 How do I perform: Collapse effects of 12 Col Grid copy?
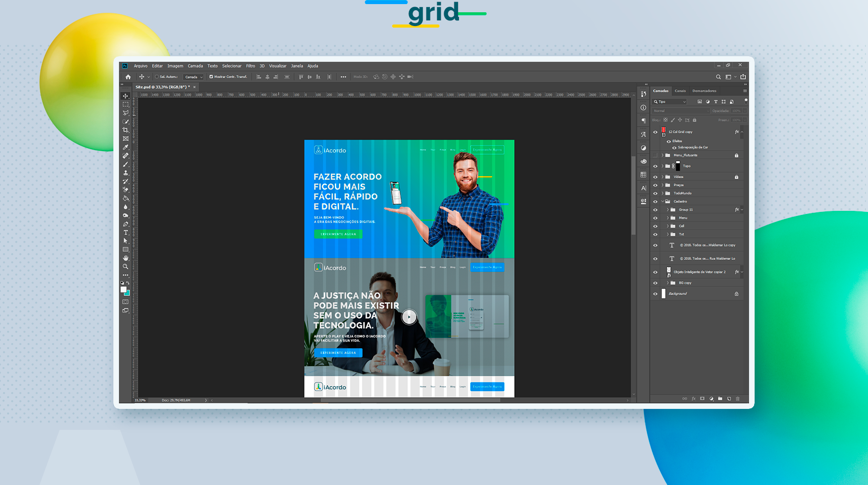pos(742,132)
